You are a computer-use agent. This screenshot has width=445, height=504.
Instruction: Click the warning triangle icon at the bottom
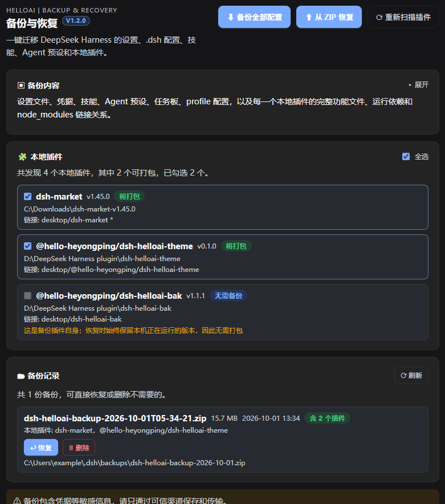click(x=17, y=501)
